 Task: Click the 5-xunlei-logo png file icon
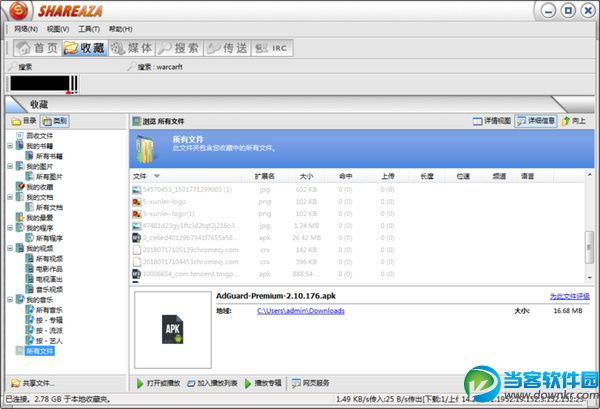coord(137,202)
